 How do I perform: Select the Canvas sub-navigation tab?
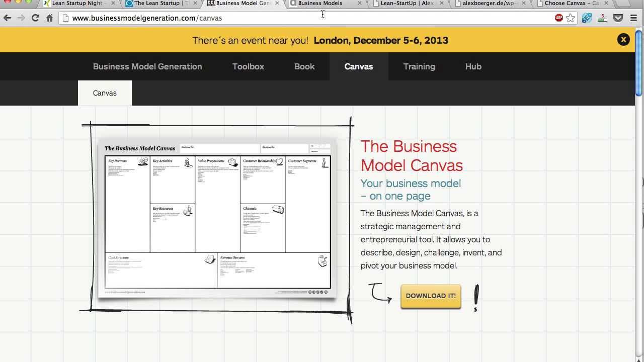click(x=105, y=93)
